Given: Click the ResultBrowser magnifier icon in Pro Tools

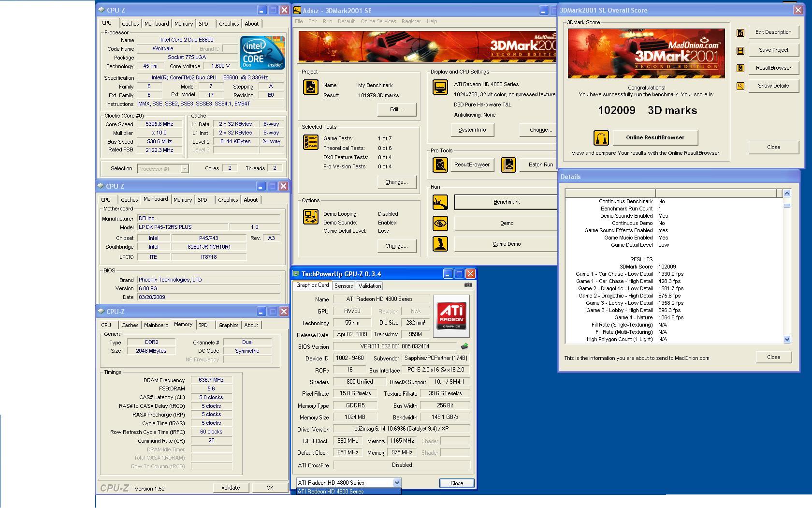Looking at the screenshot, I should tap(440, 165).
